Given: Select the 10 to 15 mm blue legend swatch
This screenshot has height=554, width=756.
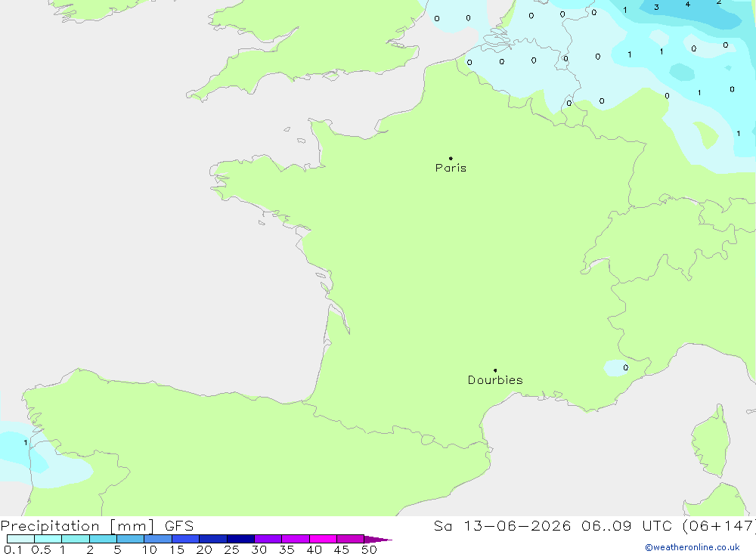Looking at the screenshot, I should (158, 539).
